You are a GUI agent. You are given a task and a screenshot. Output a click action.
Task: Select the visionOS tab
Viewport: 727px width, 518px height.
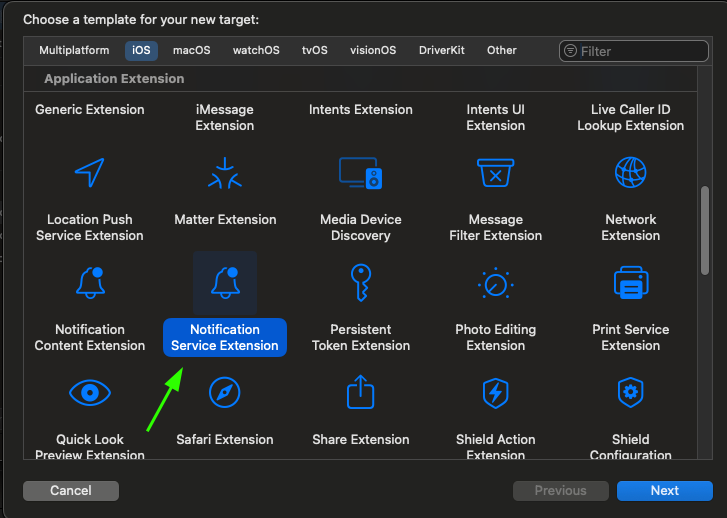tap(373, 51)
